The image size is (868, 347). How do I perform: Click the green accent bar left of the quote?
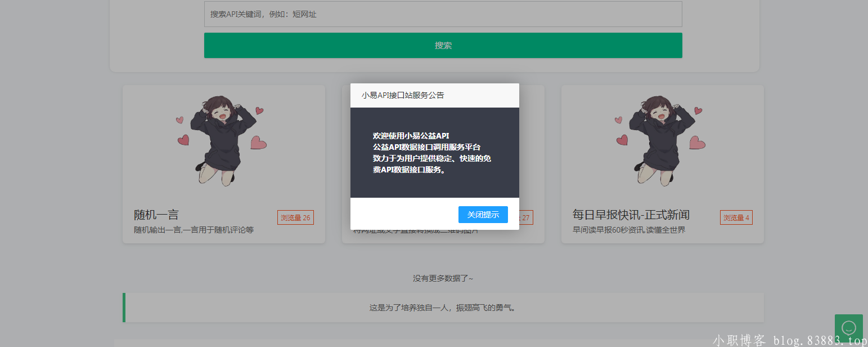124,308
